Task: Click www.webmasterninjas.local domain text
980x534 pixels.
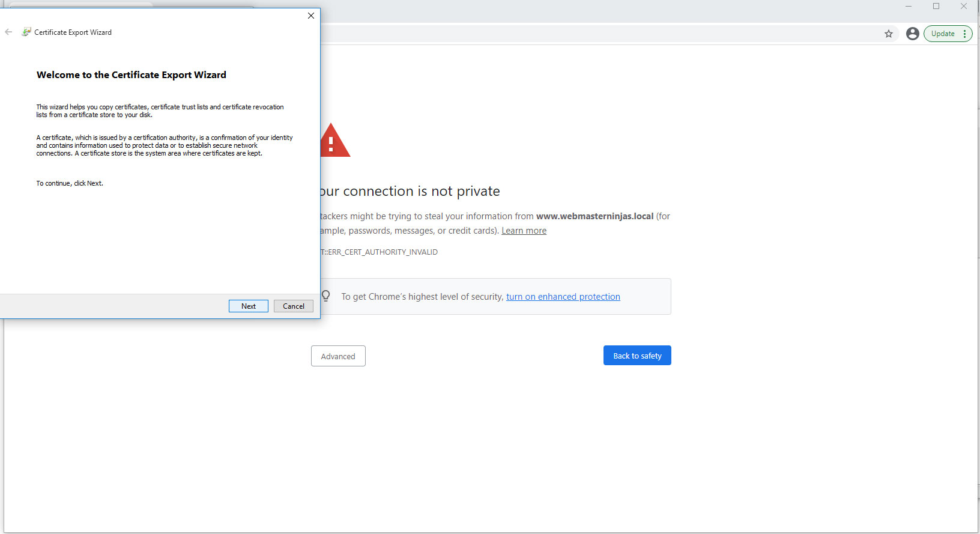Action: [594, 216]
